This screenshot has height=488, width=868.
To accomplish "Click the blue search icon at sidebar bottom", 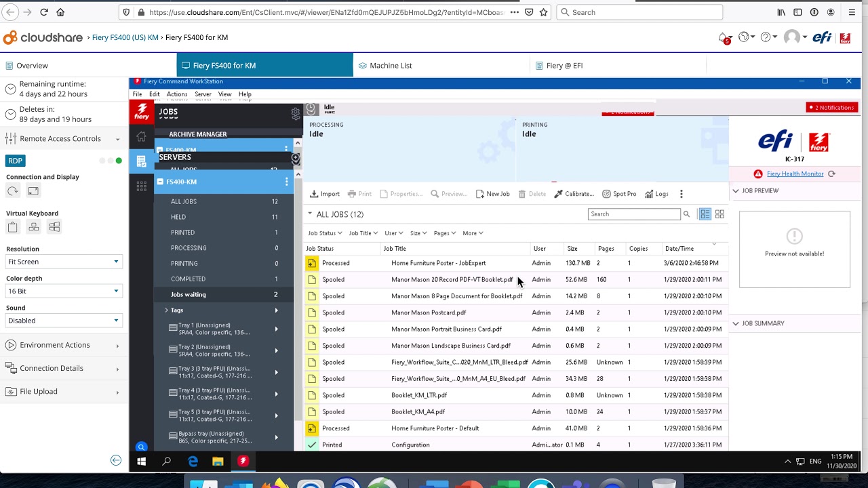I will (141, 447).
